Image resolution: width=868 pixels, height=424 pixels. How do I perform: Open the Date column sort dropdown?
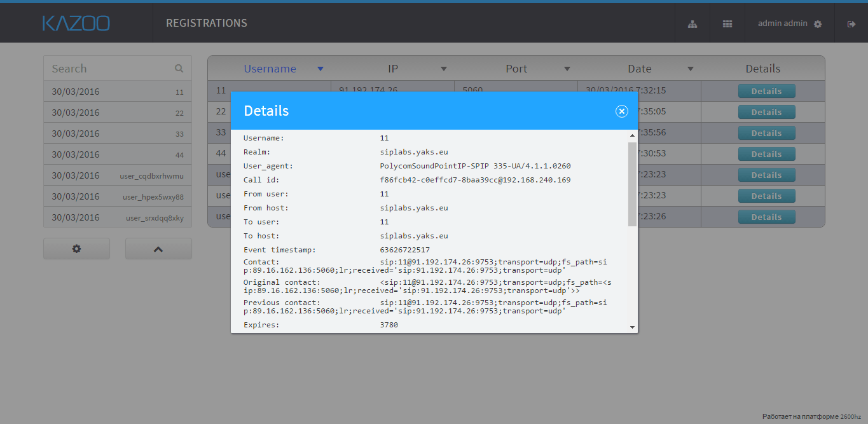(690, 69)
